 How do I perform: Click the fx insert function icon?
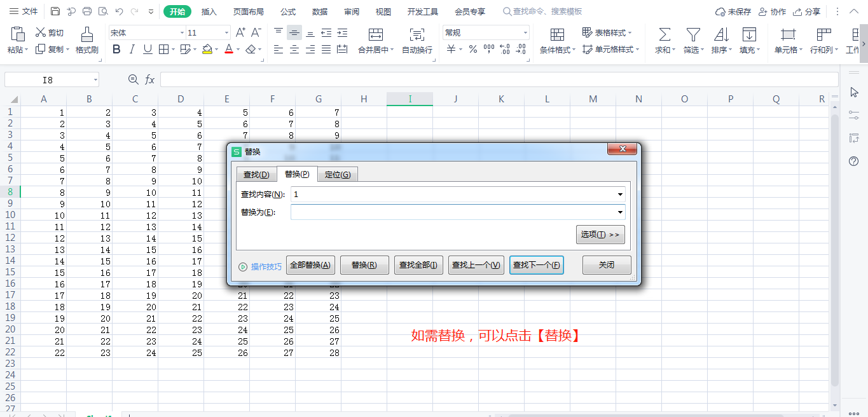pyautogui.click(x=150, y=79)
